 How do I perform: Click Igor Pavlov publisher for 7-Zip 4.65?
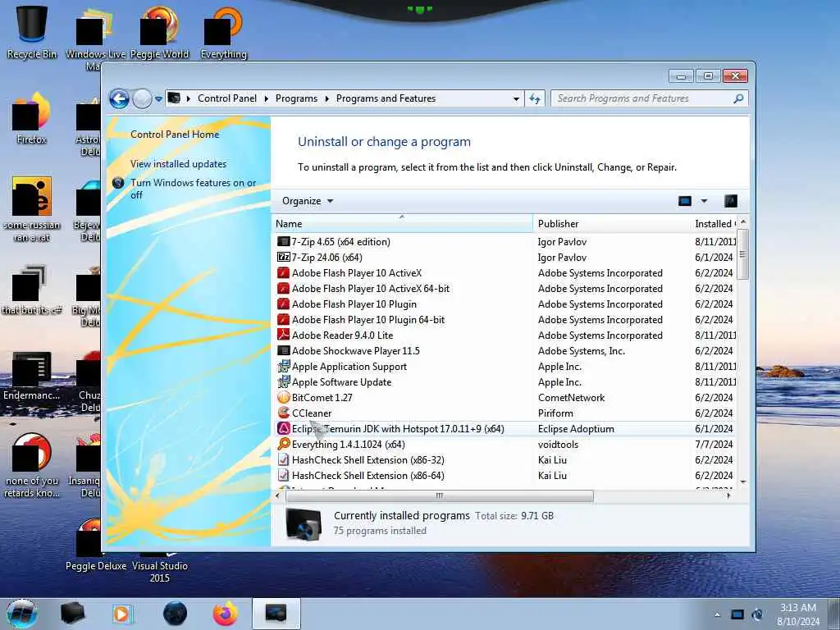click(x=562, y=242)
